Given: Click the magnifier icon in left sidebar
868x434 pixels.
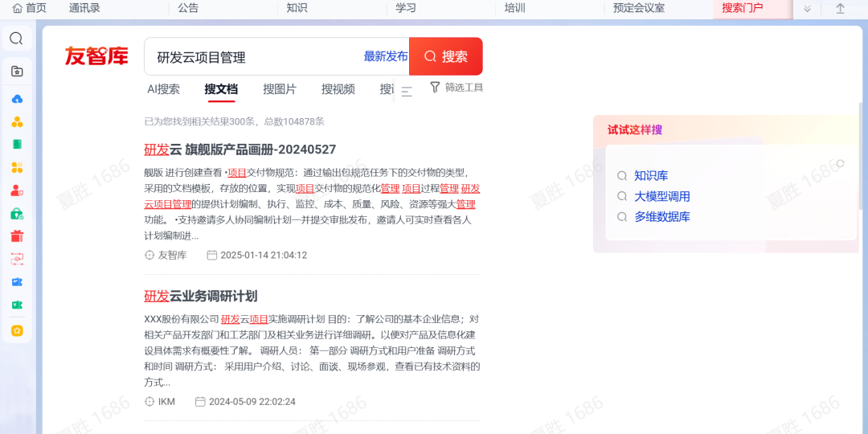Looking at the screenshot, I should 16,39.
